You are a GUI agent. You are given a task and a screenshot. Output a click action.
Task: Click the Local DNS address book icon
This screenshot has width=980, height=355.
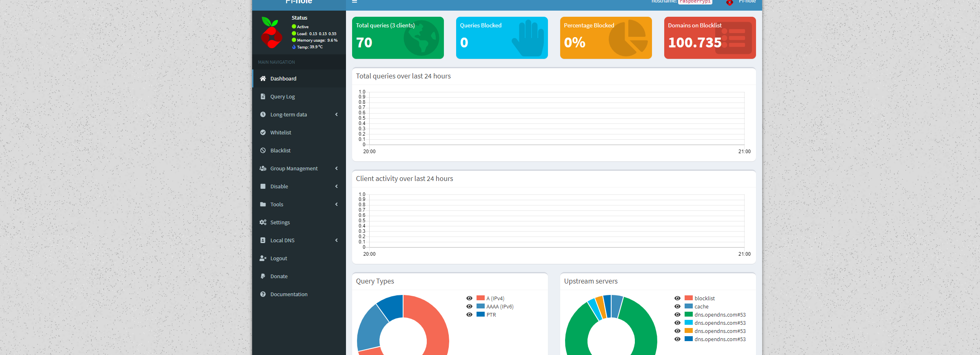[x=263, y=240]
